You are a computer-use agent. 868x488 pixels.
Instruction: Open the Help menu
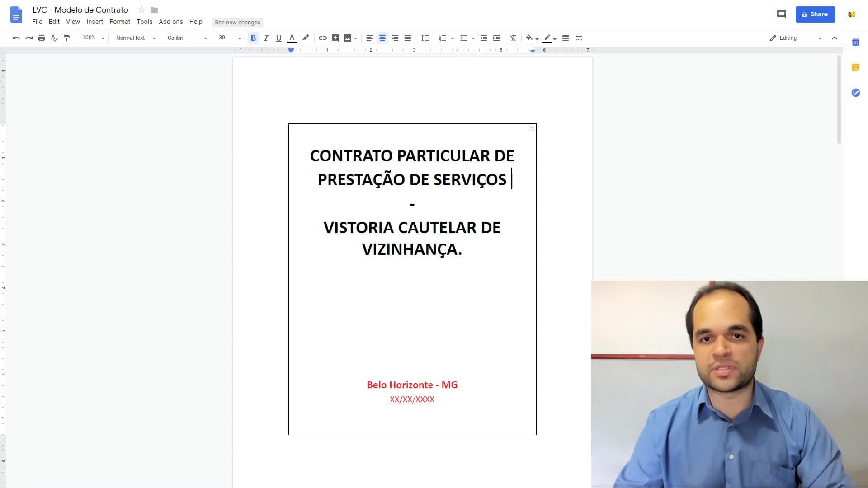click(196, 22)
